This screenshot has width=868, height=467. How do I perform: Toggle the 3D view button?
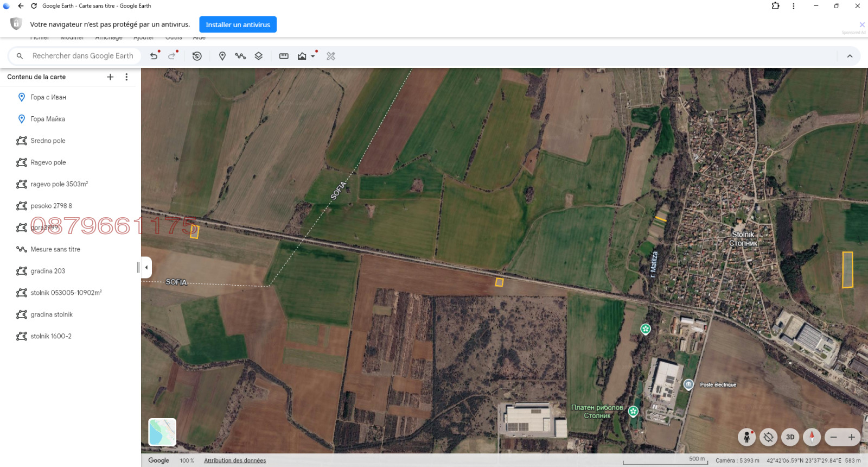(x=790, y=437)
